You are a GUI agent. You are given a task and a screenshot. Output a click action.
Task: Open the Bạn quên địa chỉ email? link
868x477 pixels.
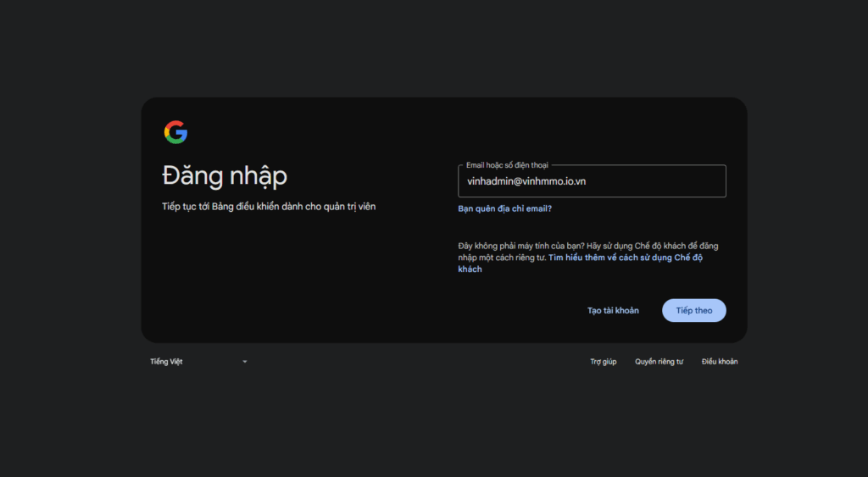point(504,208)
